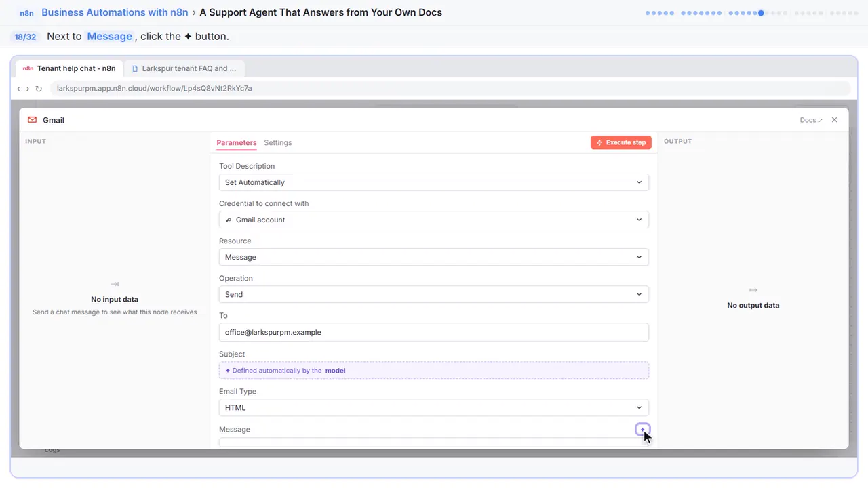Open the Resource dropdown showing Message
Viewport: 868px width, 488px height.
coord(434,257)
